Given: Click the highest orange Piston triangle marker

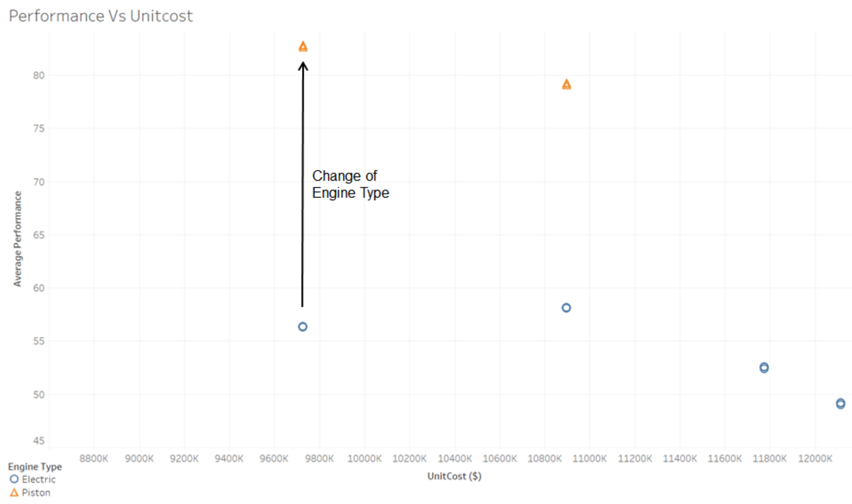Looking at the screenshot, I should tap(303, 47).
